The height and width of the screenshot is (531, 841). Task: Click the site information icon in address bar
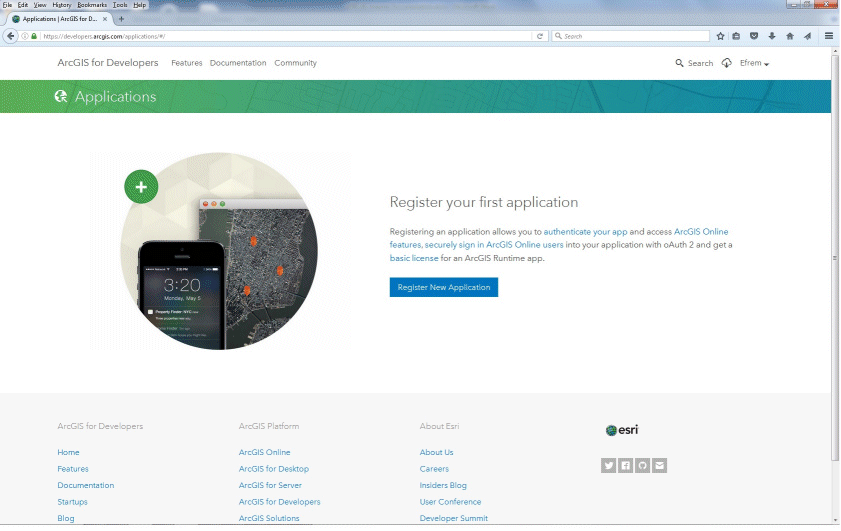25,36
